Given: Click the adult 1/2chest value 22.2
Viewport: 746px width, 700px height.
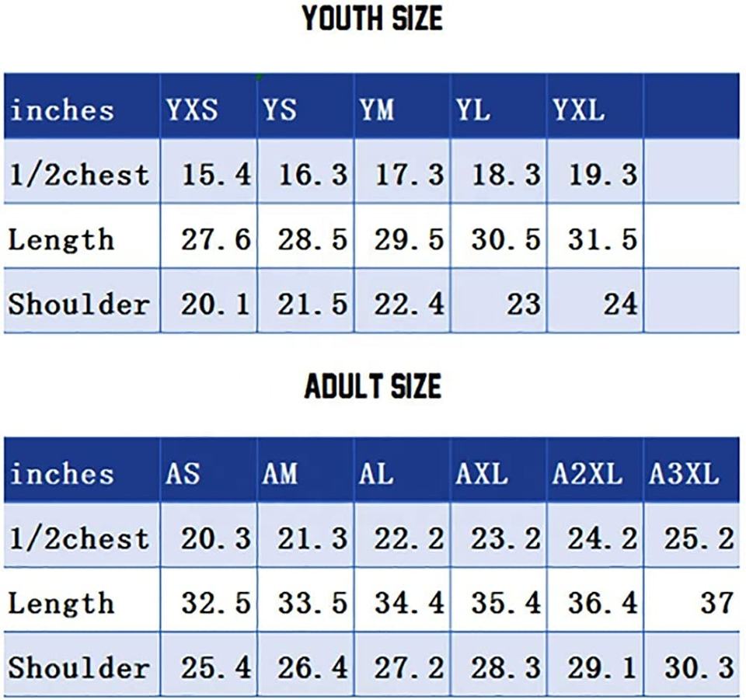Looking at the screenshot, I should click(x=409, y=538).
